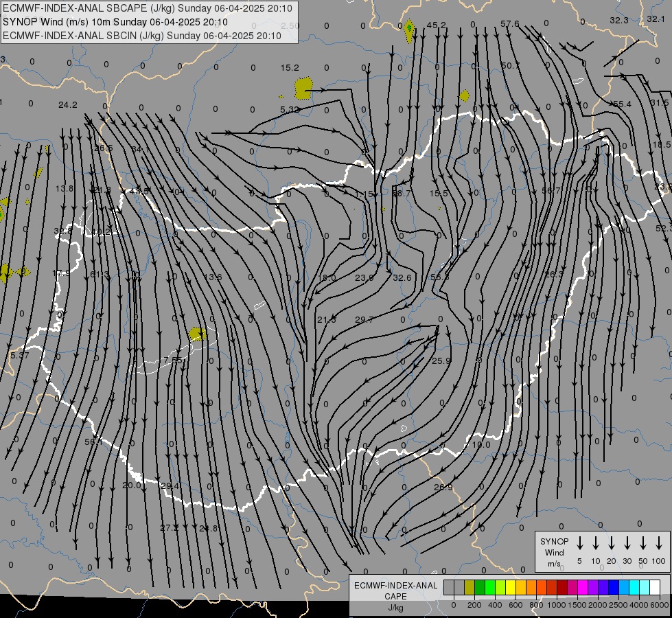Click the map value 13.6
This screenshot has height=618, width=672.
click(213, 277)
